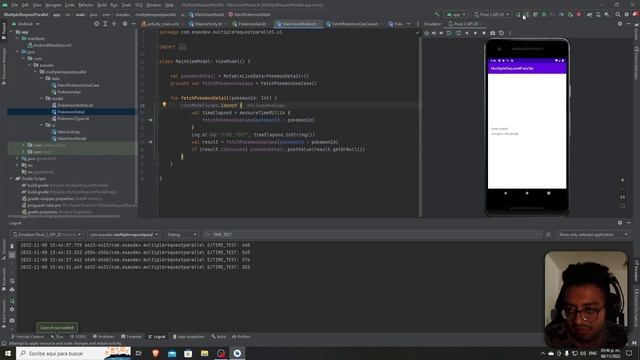
Task: Open the Logcat panel settings gear
Action: coord(620,223)
